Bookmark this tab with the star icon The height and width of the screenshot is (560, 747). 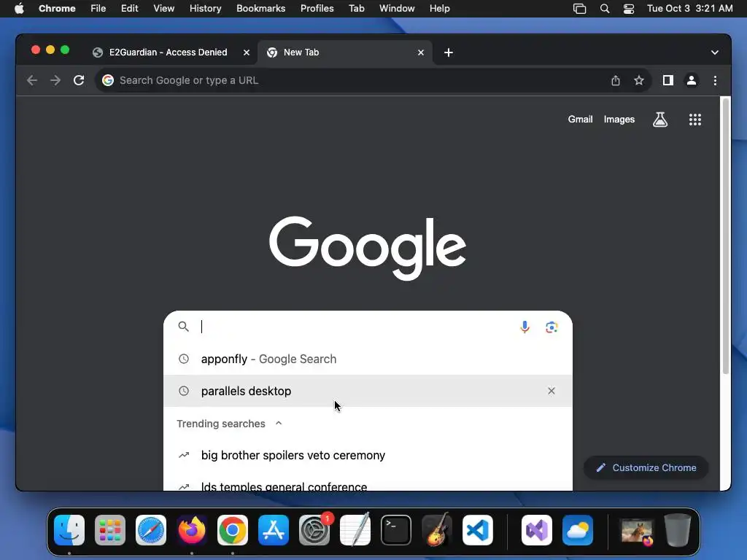(639, 80)
